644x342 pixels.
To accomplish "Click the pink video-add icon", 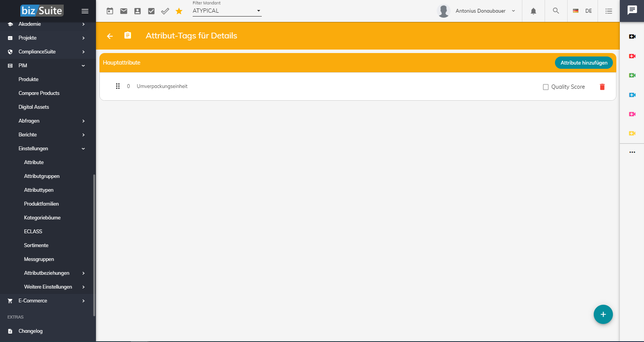I will (632, 114).
